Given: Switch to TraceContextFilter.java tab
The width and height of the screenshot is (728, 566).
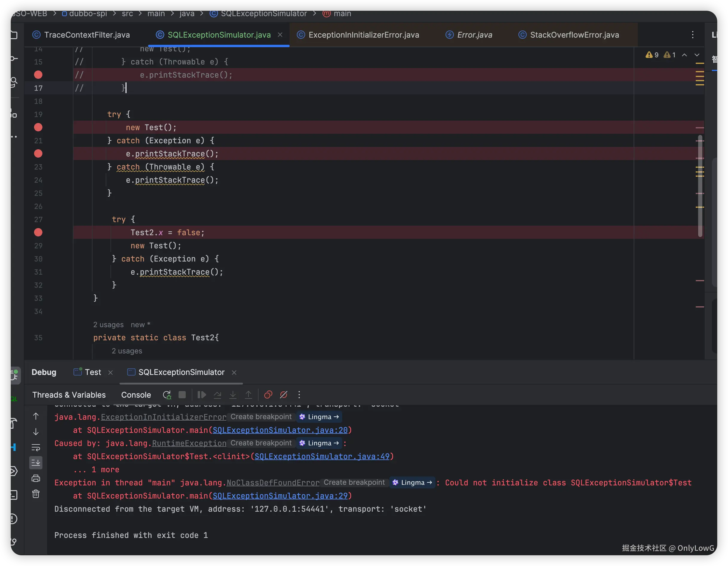Looking at the screenshot, I should pos(87,35).
